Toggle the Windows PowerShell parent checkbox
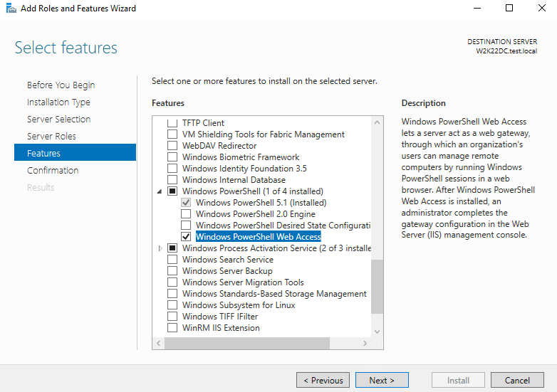This screenshot has height=392, width=557. [x=172, y=191]
